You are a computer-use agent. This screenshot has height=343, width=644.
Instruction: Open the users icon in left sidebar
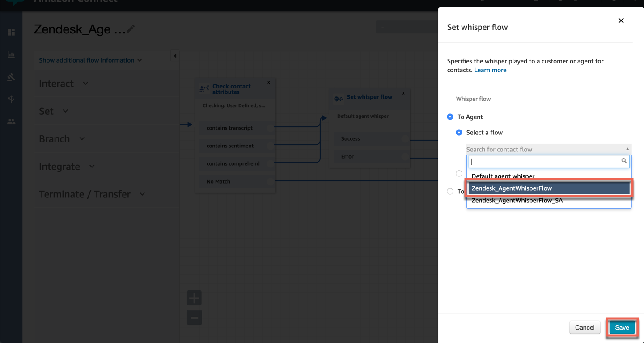[x=11, y=121]
